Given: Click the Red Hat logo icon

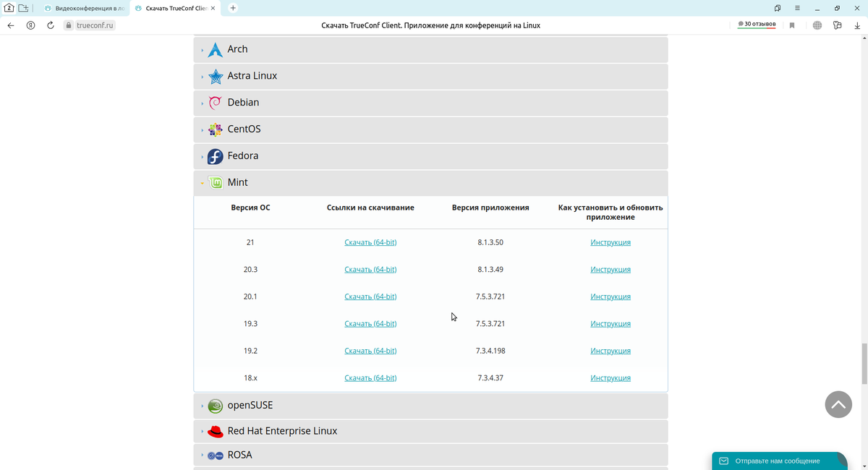Looking at the screenshot, I should click(215, 432).
